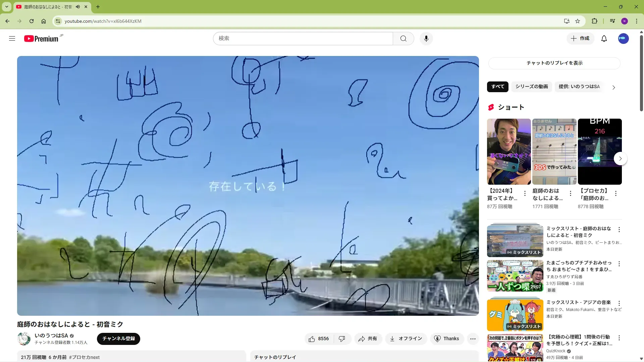Download video with オフライン button

point(406,339)
